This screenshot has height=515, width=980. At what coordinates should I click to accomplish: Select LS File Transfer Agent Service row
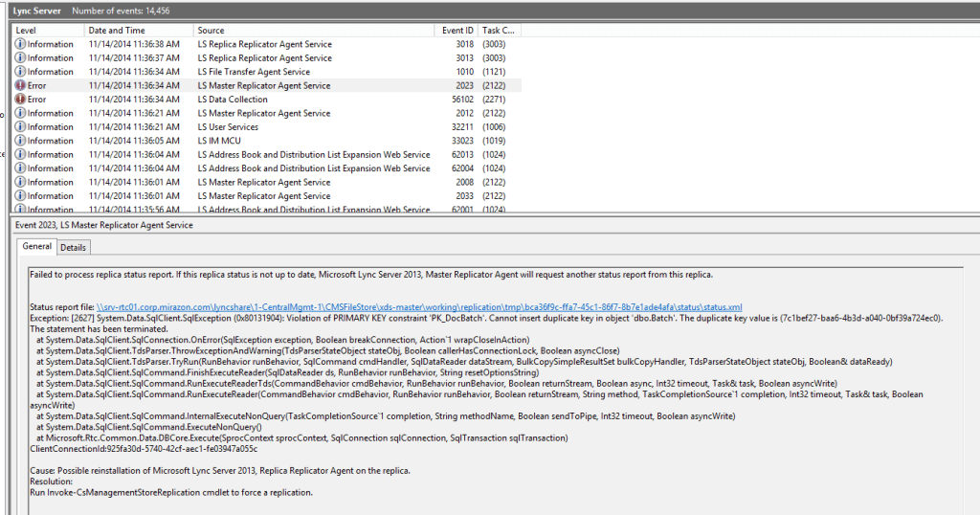[267, 72]
